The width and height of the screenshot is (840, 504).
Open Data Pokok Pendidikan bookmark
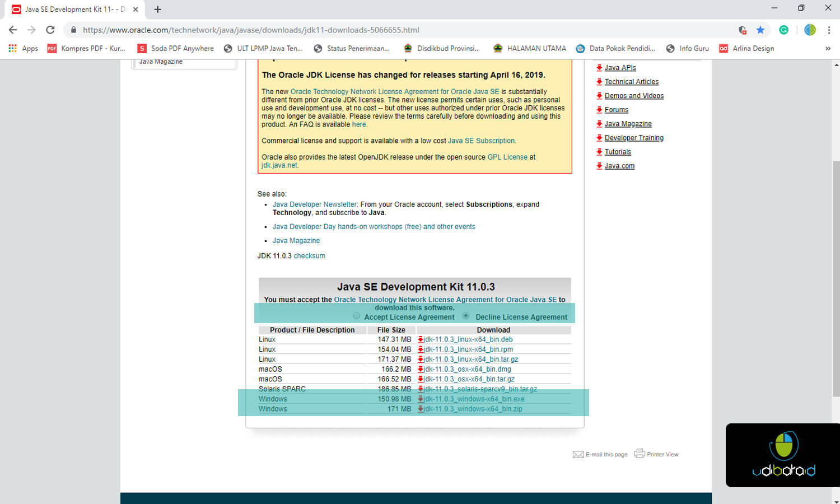615,48
